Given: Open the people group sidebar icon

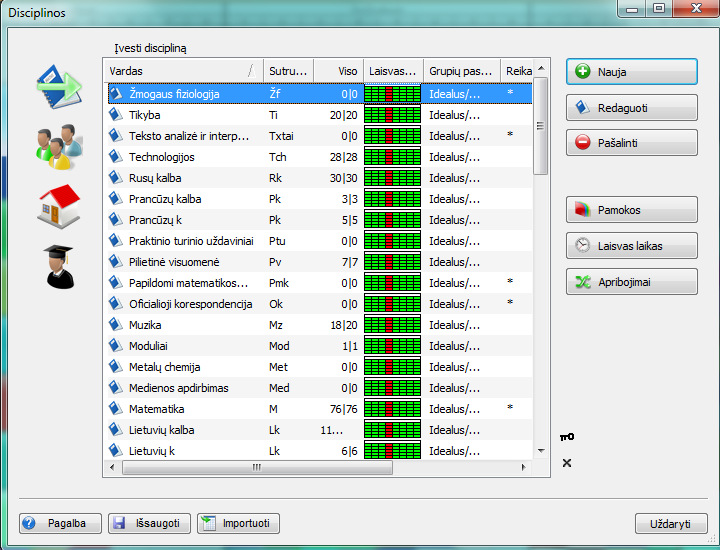Looking at the screenshot, I should click(59, 147).
